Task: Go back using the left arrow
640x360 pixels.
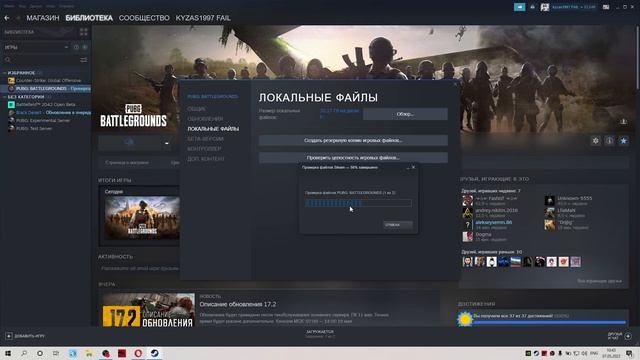Action: coord(7,18)
